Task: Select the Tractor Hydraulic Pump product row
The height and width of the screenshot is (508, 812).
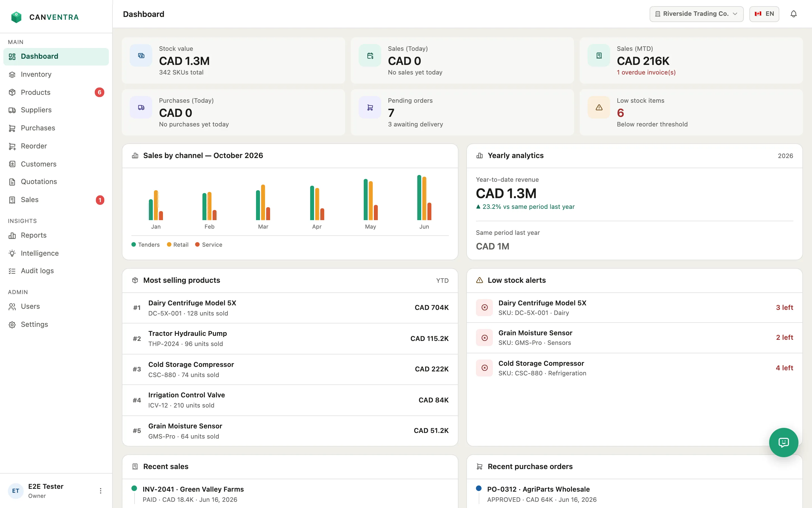Action: point(290,338)
